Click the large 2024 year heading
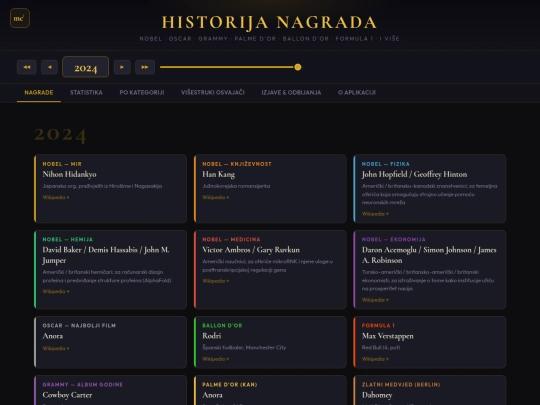Image resolution: width=540 pixels, height=405 pixels. point(60,135)
